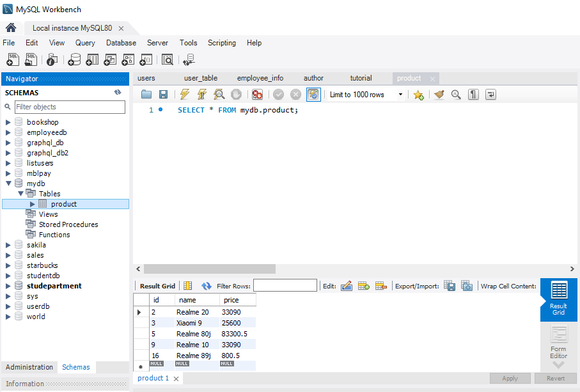Expand the product table node
Image resolution: width=580 pixels, height=392 pixels.
pyautogui.click(x=32, y=204)
